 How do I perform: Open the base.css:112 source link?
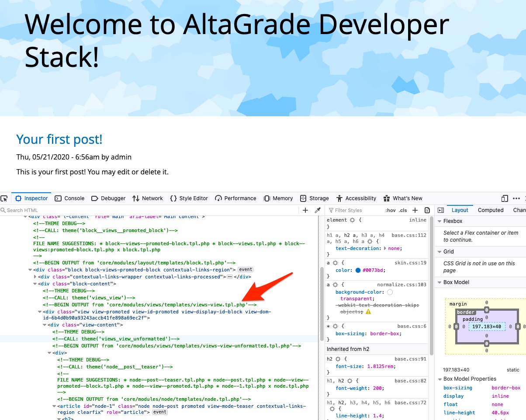point(409,235)
